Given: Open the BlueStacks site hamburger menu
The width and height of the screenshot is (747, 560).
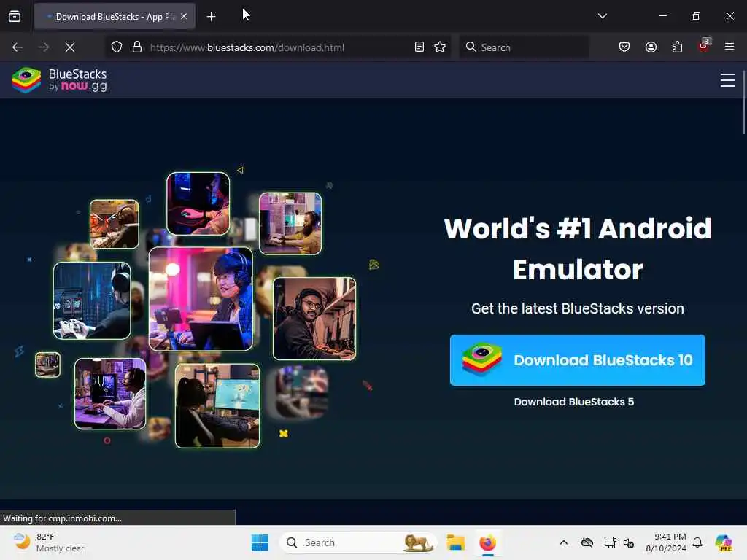Looking at the screenshot, I should click(727, 80).
